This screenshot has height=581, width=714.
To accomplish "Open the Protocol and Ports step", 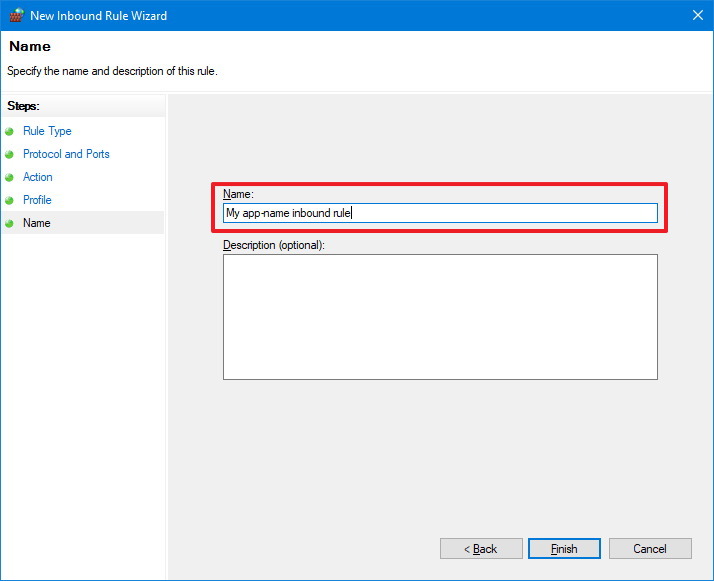I will (66, 154).
